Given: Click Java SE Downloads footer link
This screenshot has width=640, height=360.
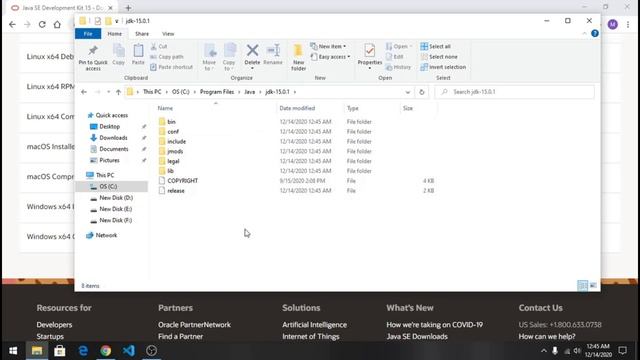Looking at the screenshot, I should 417,337.
